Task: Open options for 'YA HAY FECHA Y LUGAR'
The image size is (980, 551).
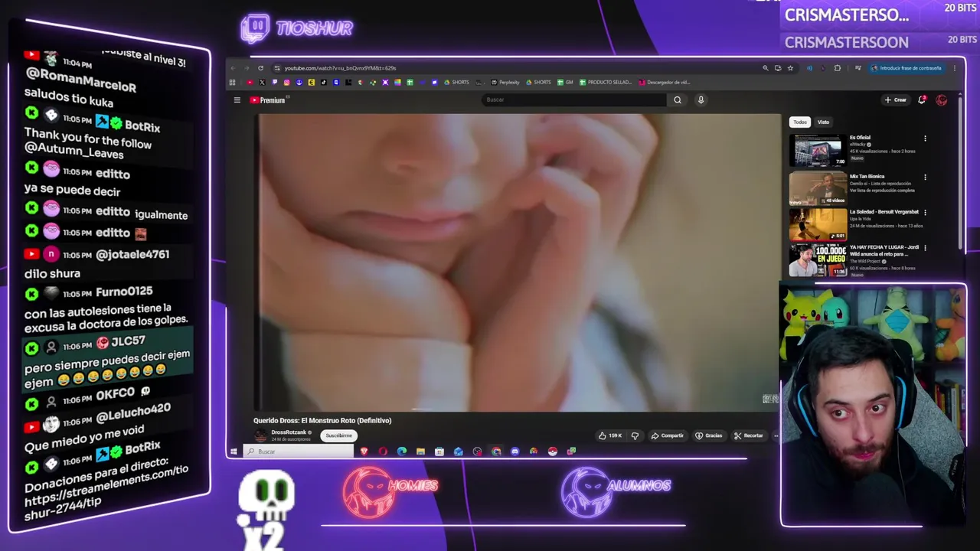Action: click(x=925, y=248)
